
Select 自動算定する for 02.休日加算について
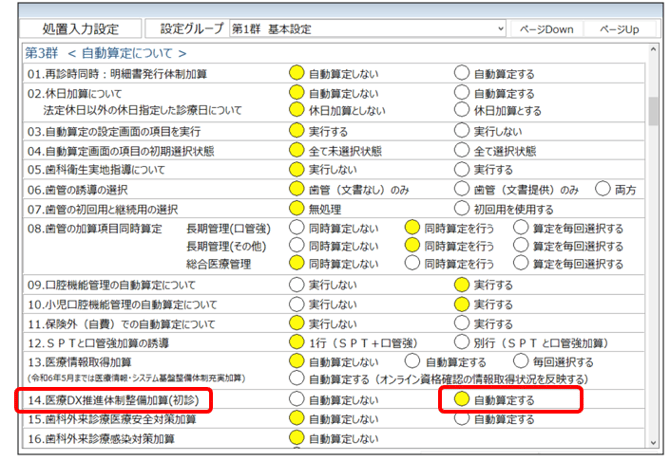click(x=461, y=92)
